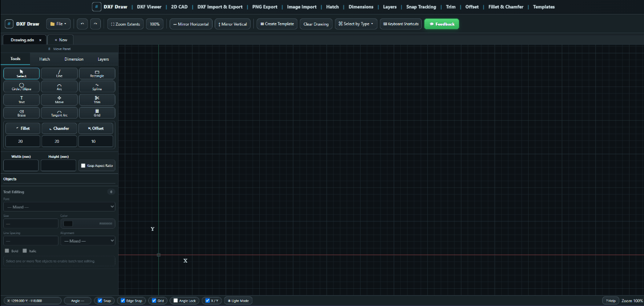Click the Width (mm) input field

point(21,165)
